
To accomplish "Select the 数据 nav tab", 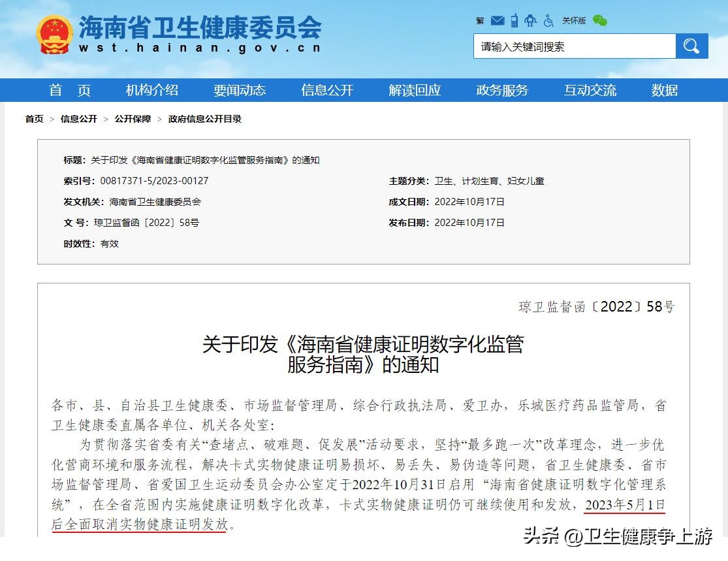I will point(665,90).
